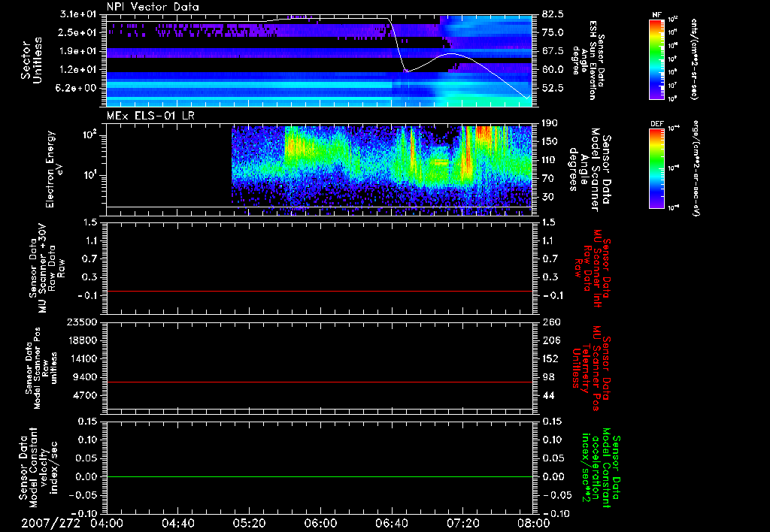Click the MU Scanner +30V Raw Data label
The image size is (770, 532).
click(47, 268)
